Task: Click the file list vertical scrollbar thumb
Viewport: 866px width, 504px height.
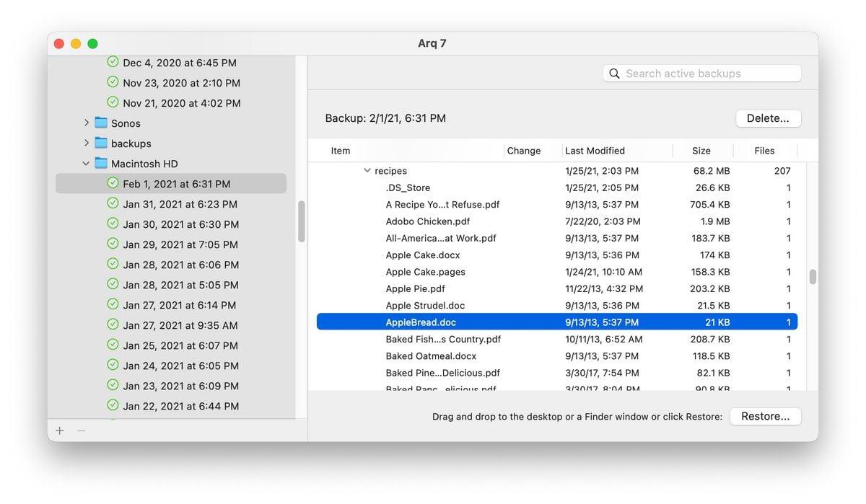Action: coord(813,277)
